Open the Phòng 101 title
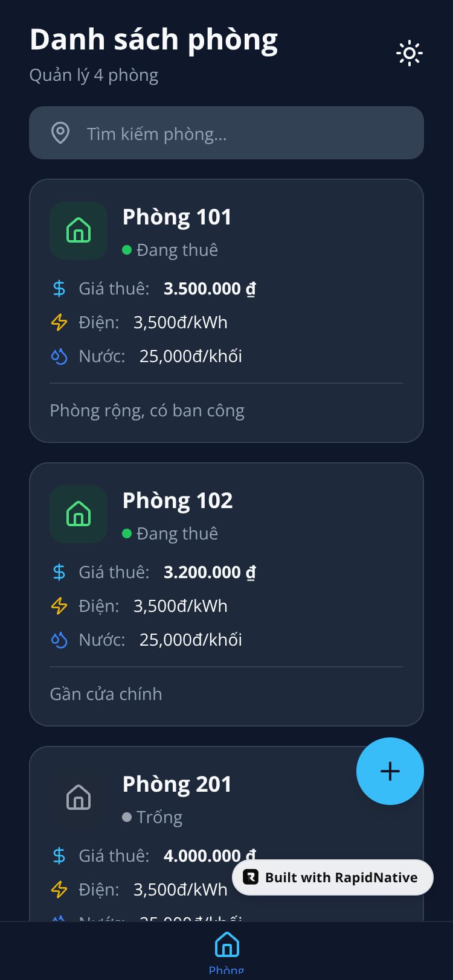Image resolution: width=453 pixels, height=980 pixels. coord(177,217)
